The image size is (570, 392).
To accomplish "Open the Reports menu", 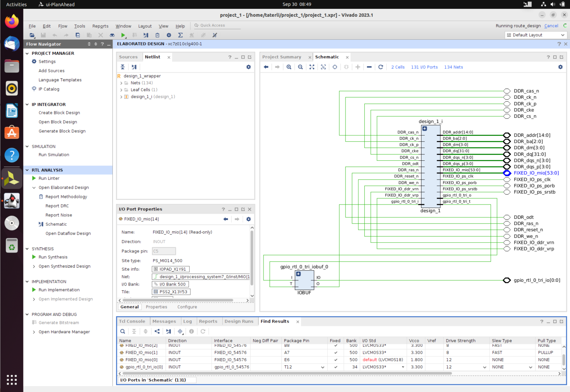I will (100, 26).
